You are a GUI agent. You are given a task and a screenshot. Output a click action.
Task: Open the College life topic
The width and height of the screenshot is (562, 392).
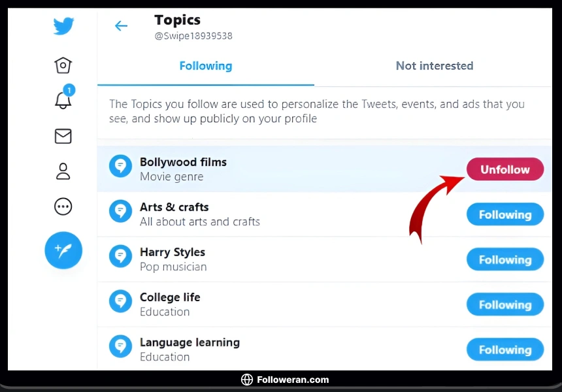coord(170,297)
